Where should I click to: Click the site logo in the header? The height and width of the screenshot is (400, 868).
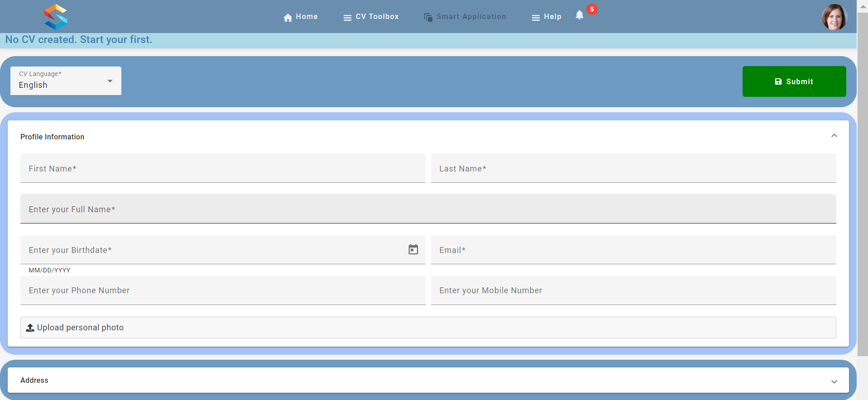click(56, 17)
